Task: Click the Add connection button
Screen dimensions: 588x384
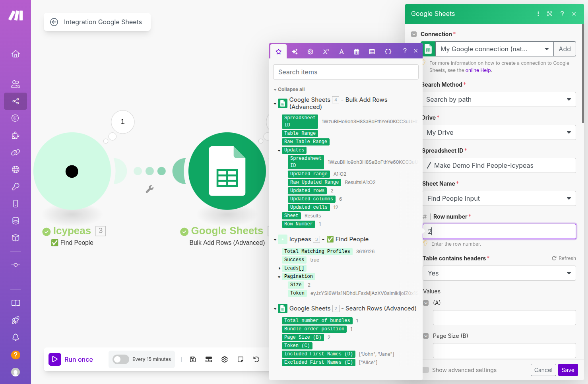Action: [x=565, y=49]
